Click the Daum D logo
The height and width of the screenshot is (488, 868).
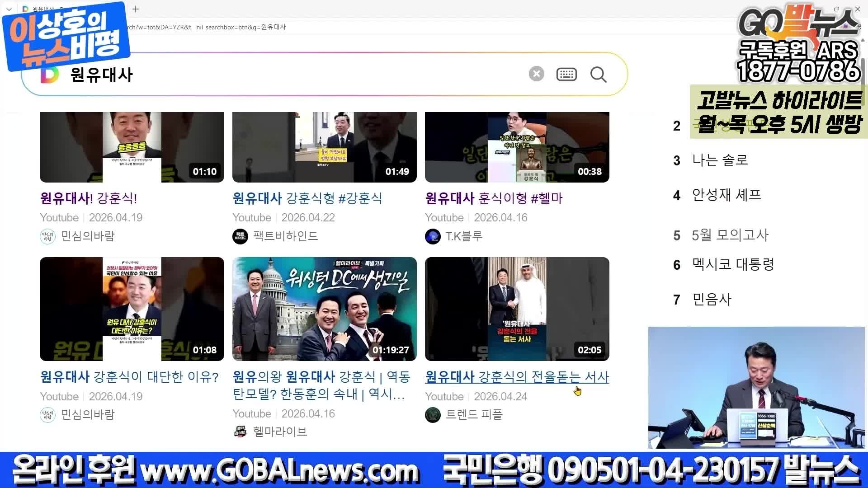50,75
